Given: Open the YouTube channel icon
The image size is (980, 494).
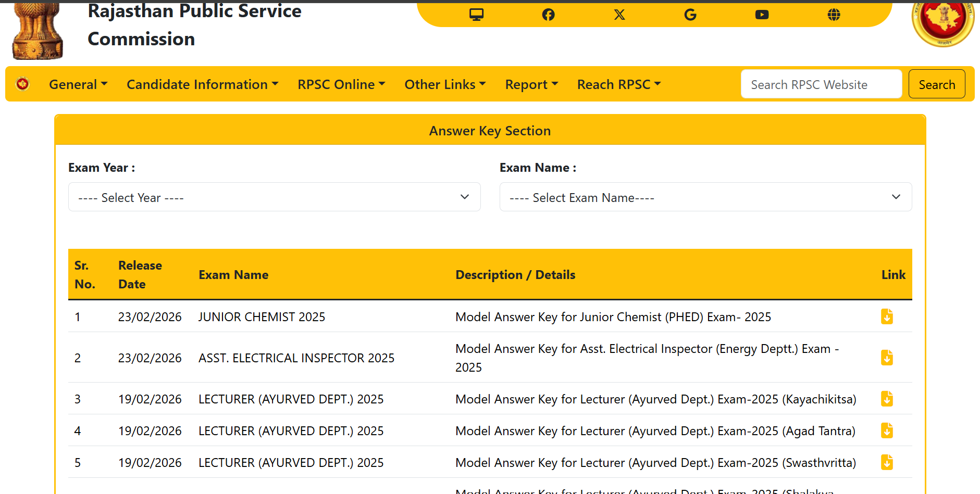Looking at the screenshot, I should coord(762,15).
